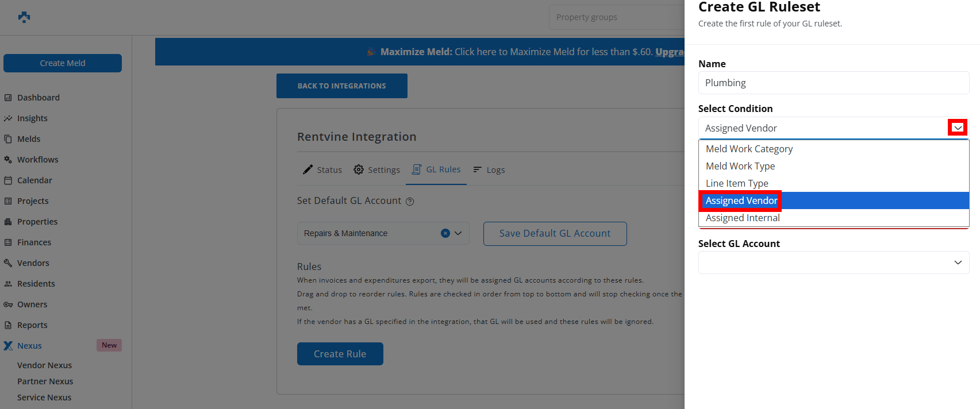This screenshot has width=980, height=409.
Task: Switch to the Logs tab
Action: (x=489, y=170)
